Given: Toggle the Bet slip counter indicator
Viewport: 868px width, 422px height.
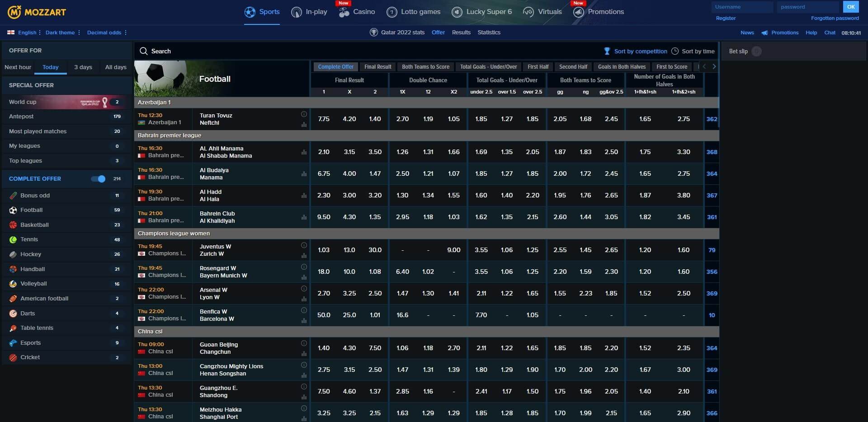Looking at the screenshot, I should pos(756,52).
